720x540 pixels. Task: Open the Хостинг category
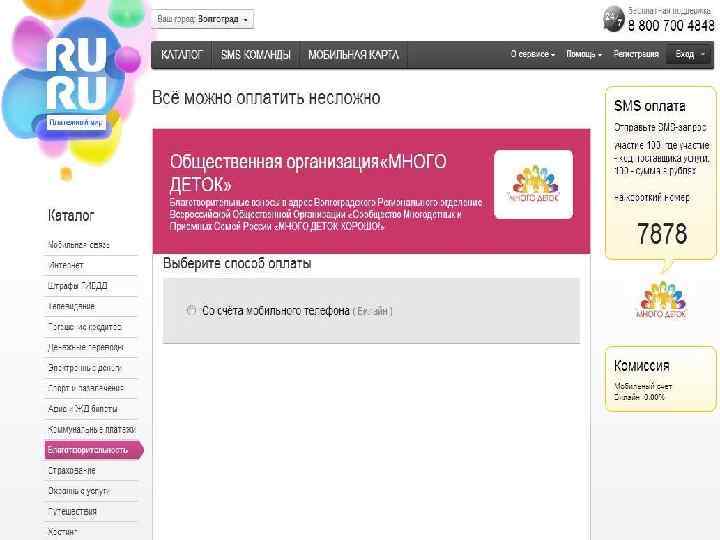(x=63, y=532)
